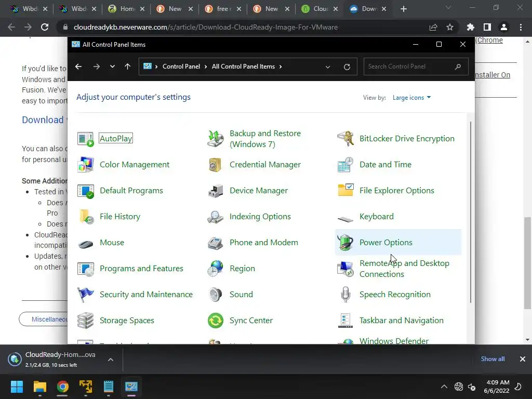Image resolution: width=532 pixels, height=399 pixels.
Task: Open the Keyboard icon
Action: point(345,219)
